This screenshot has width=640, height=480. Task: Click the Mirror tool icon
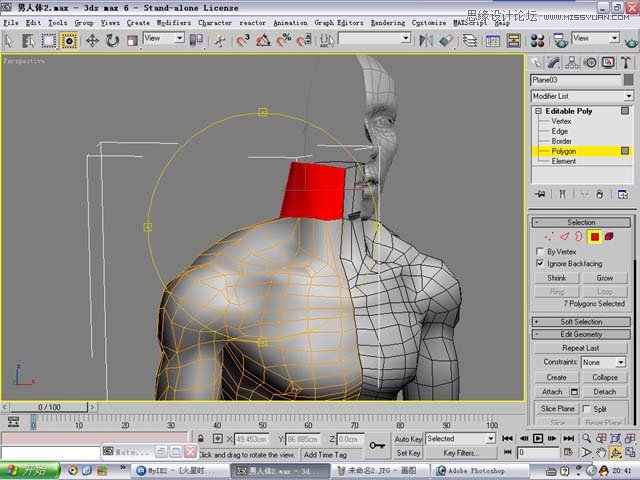426,40
